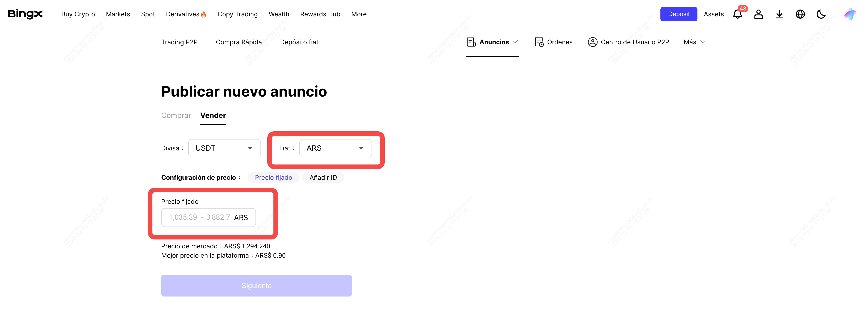This screenshot has height=309, width=868.
Task: Open the Divisa USDT dropdown
Action: 224,148
